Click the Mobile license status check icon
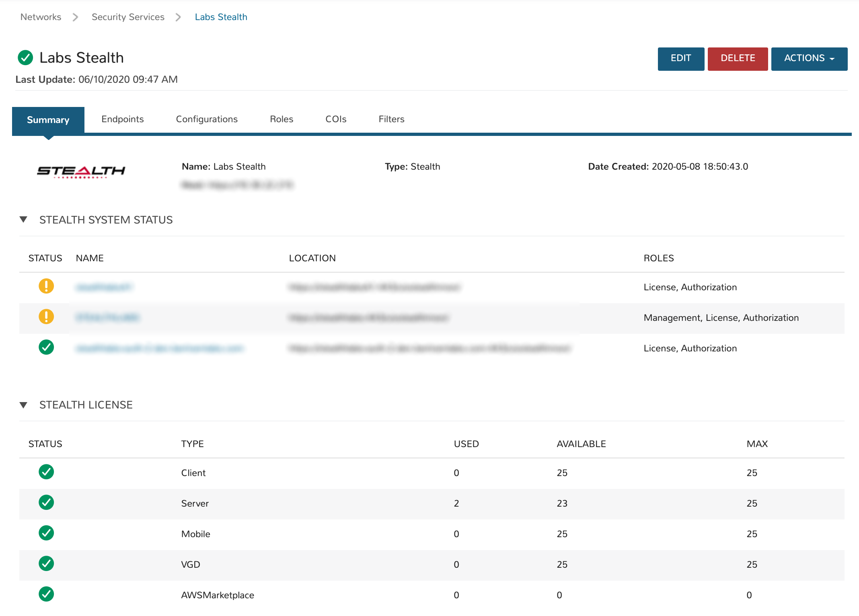 pyautogui.click(x=46, y=533)
